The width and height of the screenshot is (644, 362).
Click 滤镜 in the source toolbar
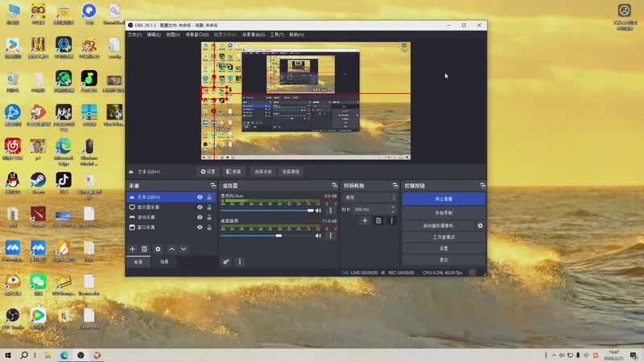[233, 171]
